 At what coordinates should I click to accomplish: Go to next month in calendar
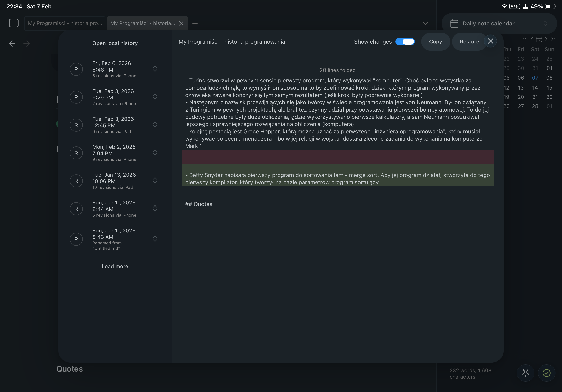546,39
